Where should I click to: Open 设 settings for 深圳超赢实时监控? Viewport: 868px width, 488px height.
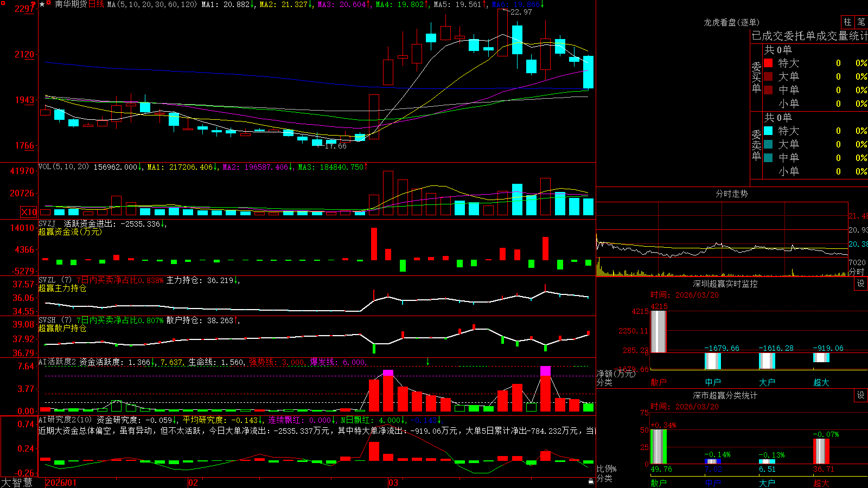pos(860,284)
